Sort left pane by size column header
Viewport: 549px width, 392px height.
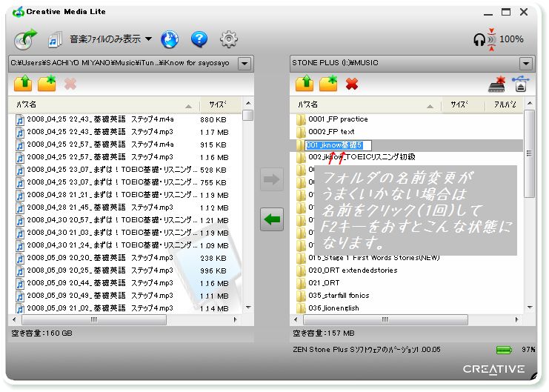(x=220, y=104)
